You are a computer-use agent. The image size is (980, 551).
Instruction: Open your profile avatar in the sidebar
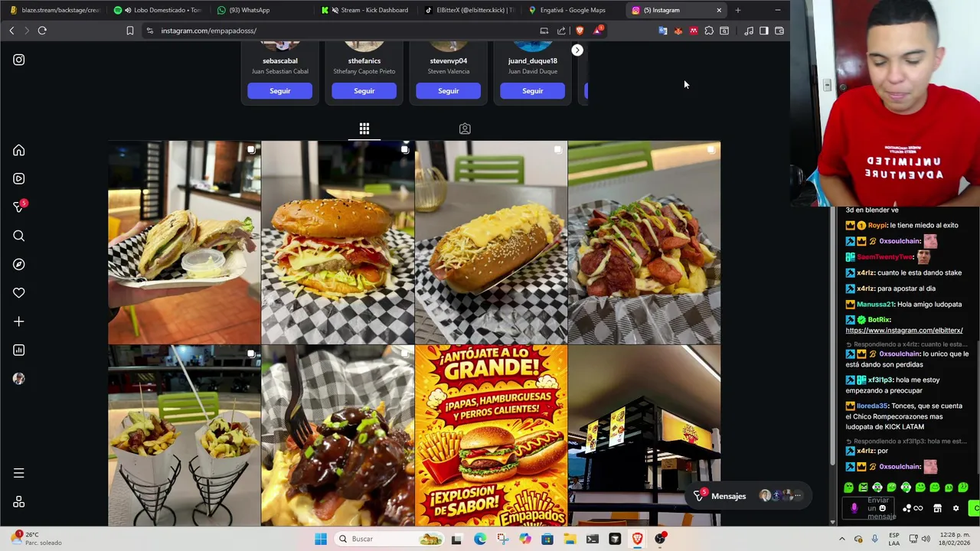pos(18,379)
